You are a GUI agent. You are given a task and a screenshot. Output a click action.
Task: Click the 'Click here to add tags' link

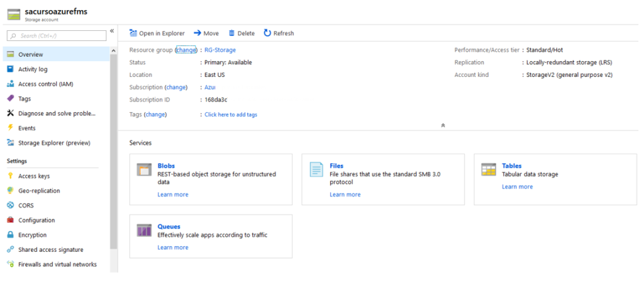(x=231, y=115)
